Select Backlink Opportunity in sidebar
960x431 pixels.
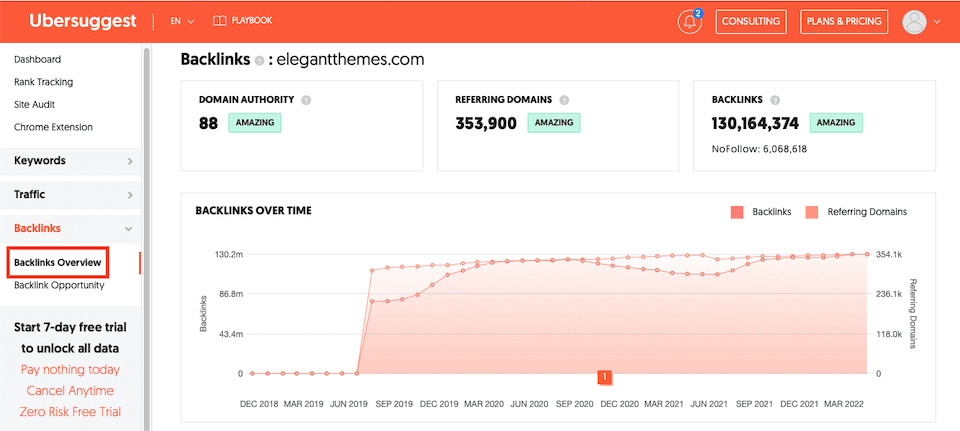pos(59,285)
